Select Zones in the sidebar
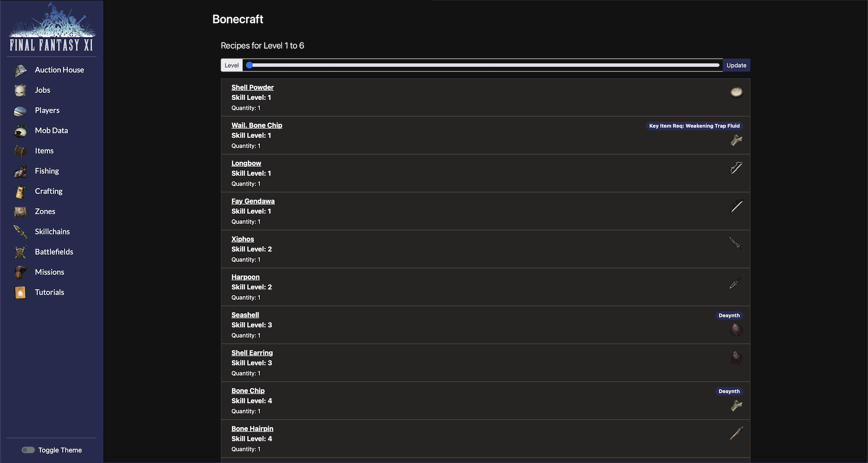Screen dimensions: 868x463 [x=45, y=211]
